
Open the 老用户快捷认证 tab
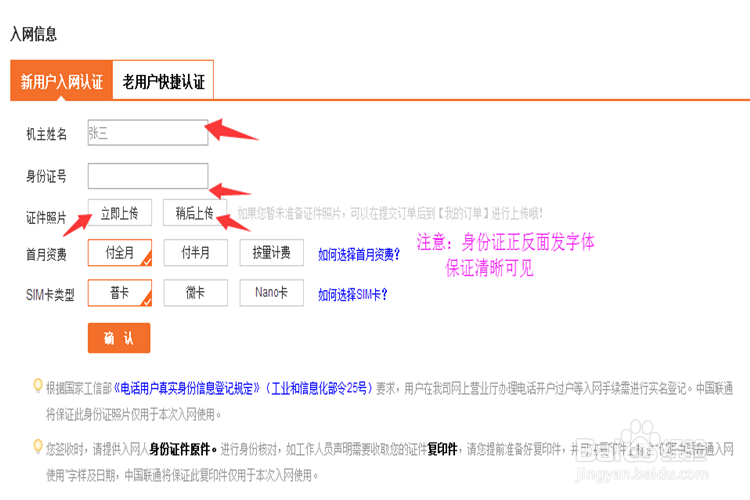(163, 80)
